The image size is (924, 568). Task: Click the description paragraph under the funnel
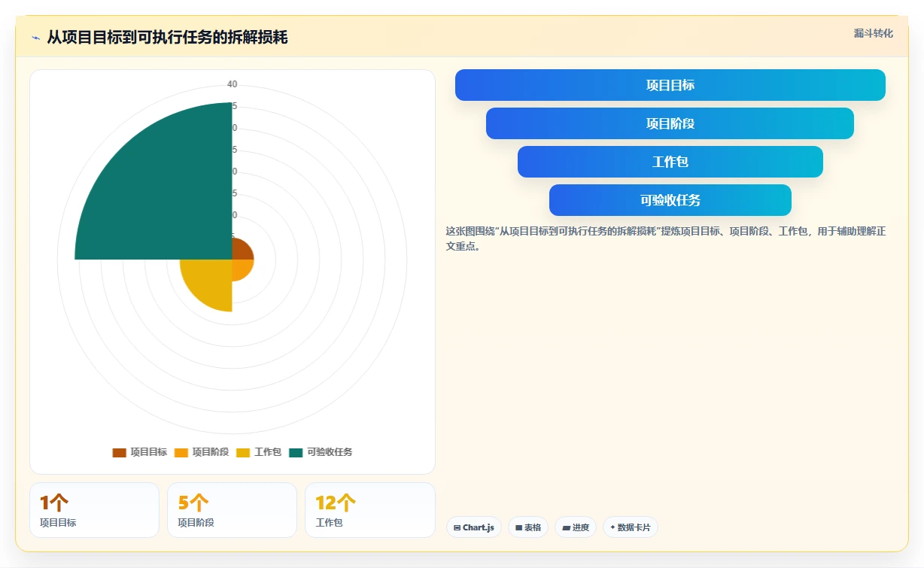[666, 238]
